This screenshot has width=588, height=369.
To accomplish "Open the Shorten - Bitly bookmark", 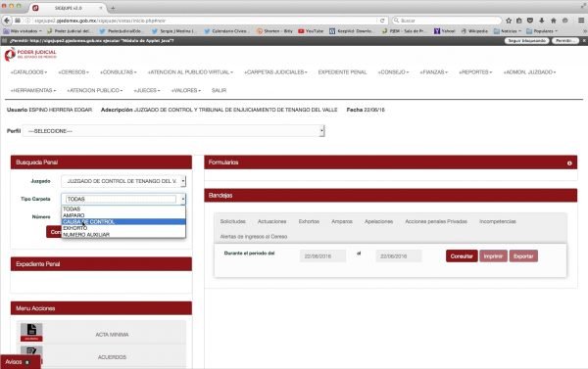I will coord(274,31).
